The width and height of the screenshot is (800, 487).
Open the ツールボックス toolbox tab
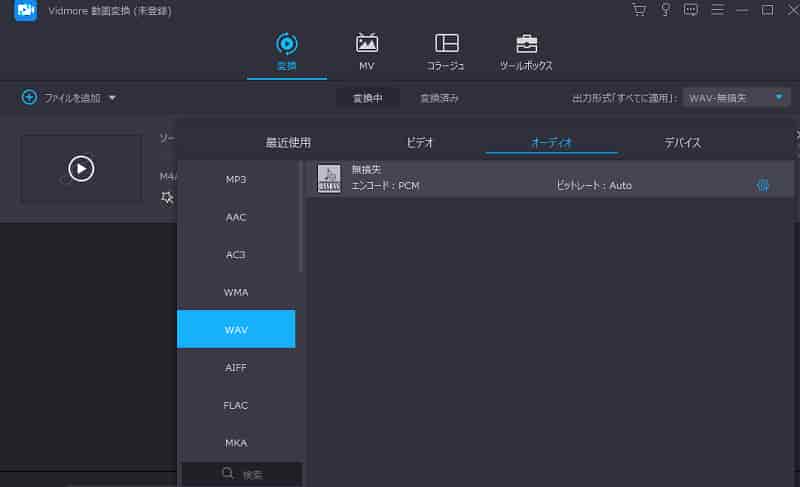tap(526, 52)
